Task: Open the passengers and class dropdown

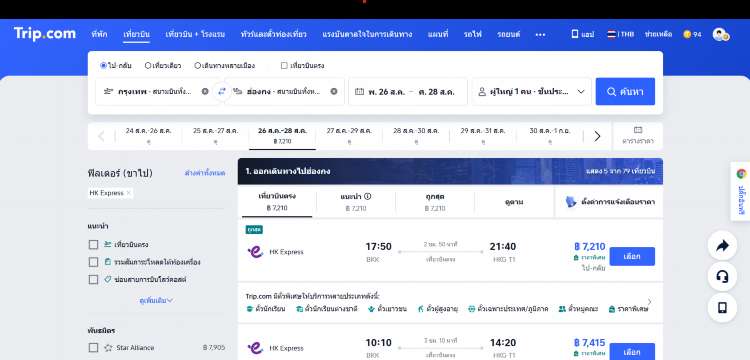Action: pos(531,91)
